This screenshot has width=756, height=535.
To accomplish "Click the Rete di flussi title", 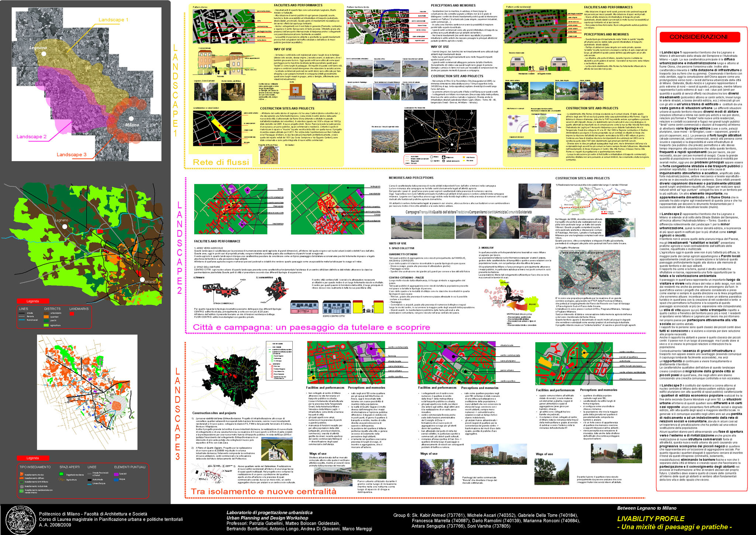I will tap(221, 162).
